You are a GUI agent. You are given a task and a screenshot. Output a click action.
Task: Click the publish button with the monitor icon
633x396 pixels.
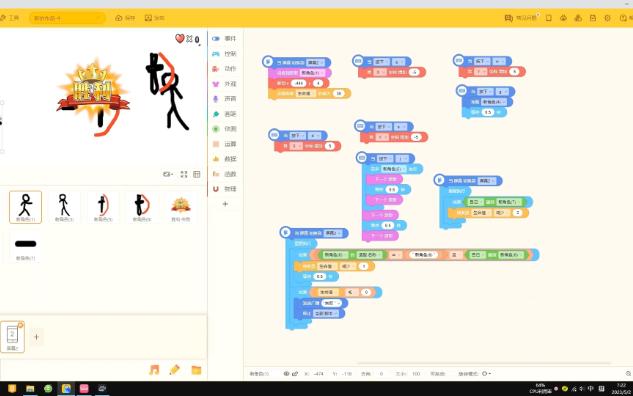point(155,18)
